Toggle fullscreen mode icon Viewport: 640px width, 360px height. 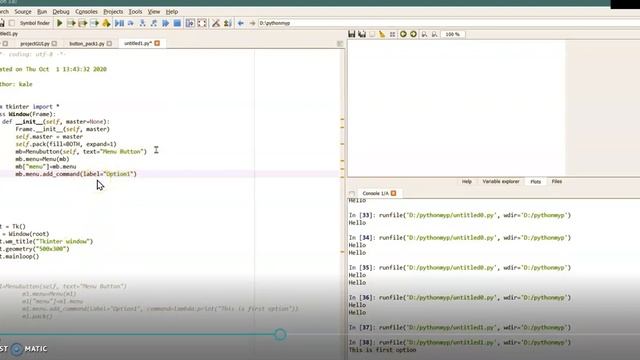(x=202, y=23)
